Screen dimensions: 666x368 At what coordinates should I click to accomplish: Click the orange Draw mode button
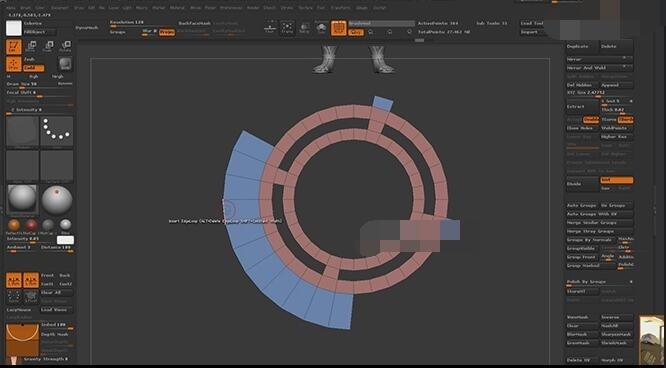14,64
